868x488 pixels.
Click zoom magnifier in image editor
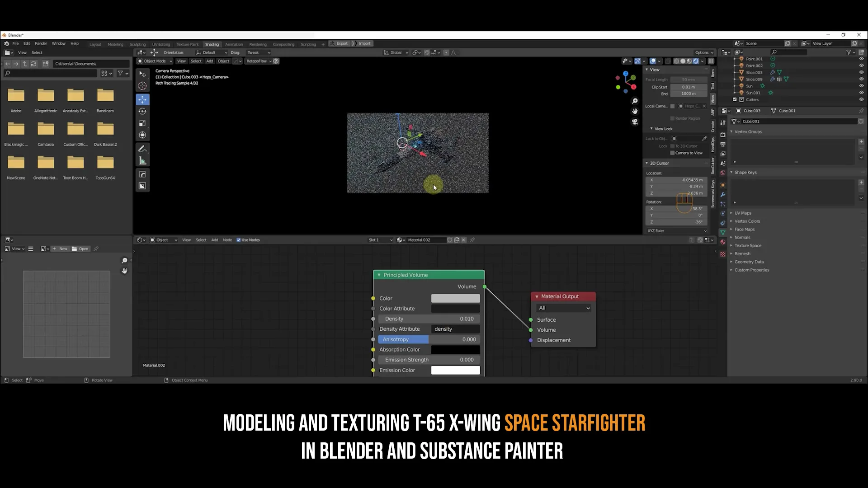coord(124,260)
